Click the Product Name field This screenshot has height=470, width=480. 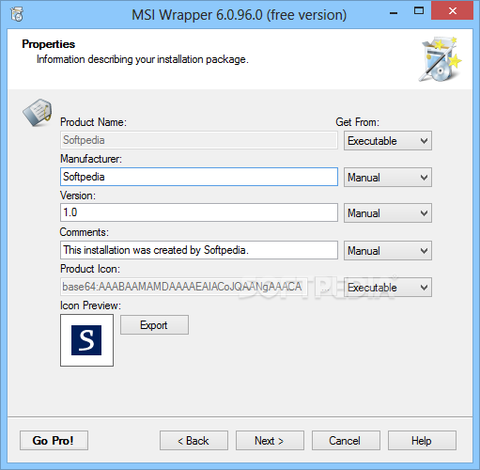tap(199, 140)
